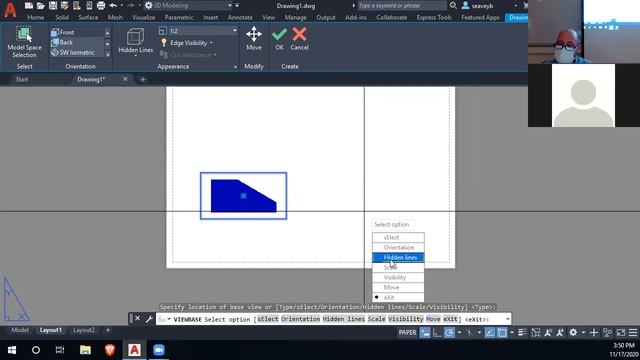Toggle PAPER space status button
Image resolution: width=640 pixels, height=360 pixels.
tap(407, 333)
